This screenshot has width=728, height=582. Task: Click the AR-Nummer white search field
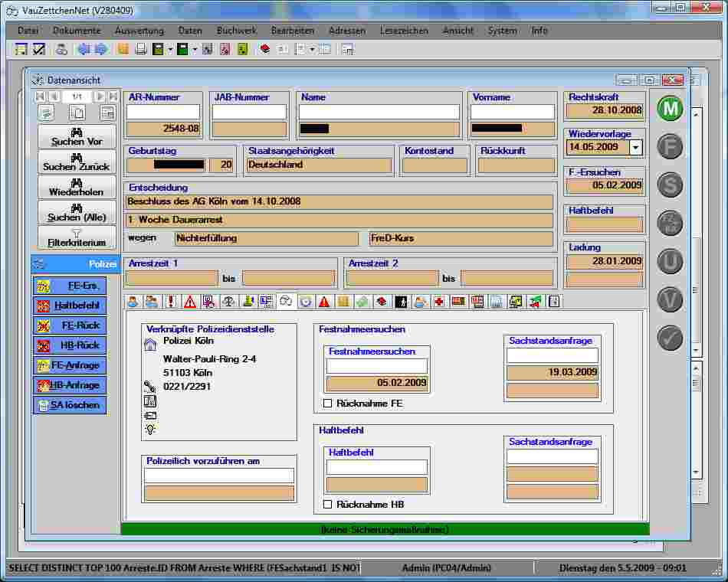pos(163,112)
